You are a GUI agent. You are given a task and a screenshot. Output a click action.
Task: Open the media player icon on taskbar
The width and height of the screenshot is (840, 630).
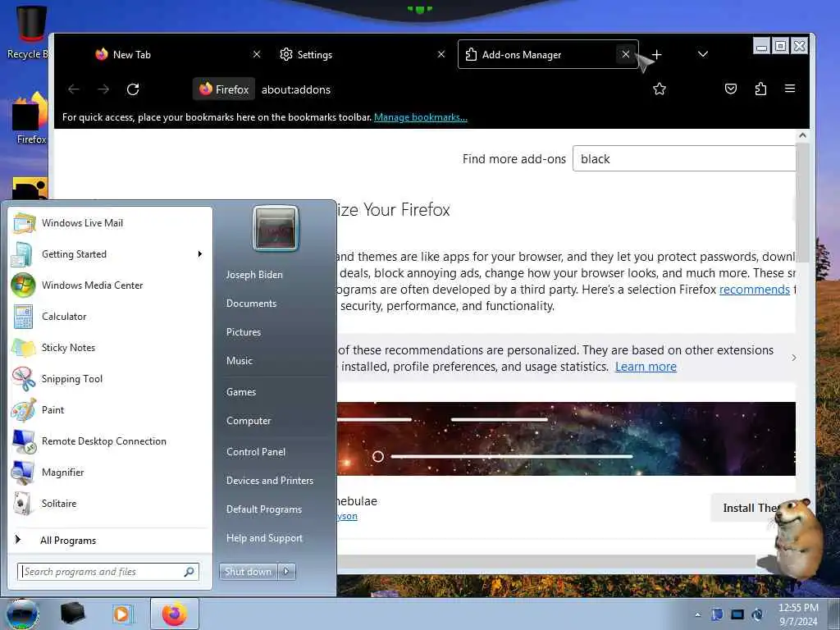[x=121, y=614]
